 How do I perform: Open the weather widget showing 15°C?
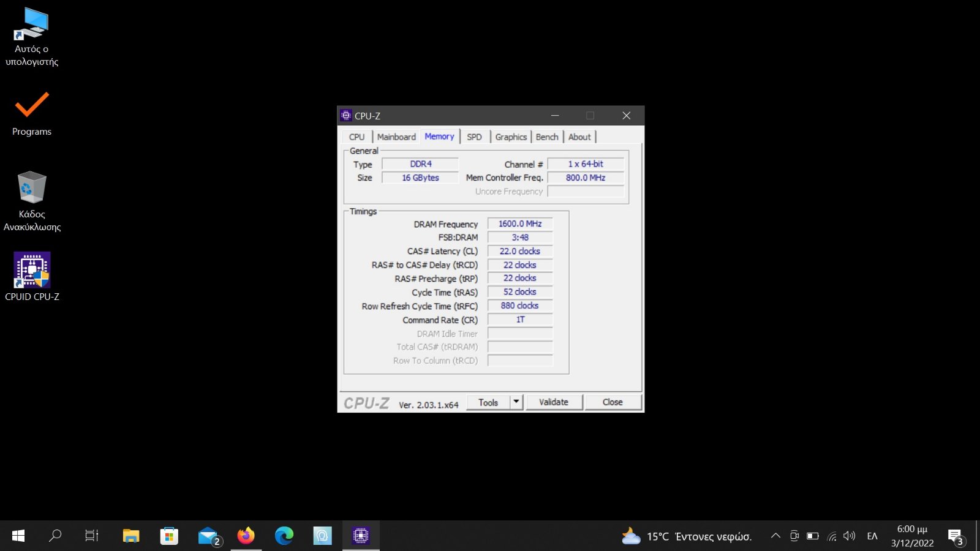(687, 536)
